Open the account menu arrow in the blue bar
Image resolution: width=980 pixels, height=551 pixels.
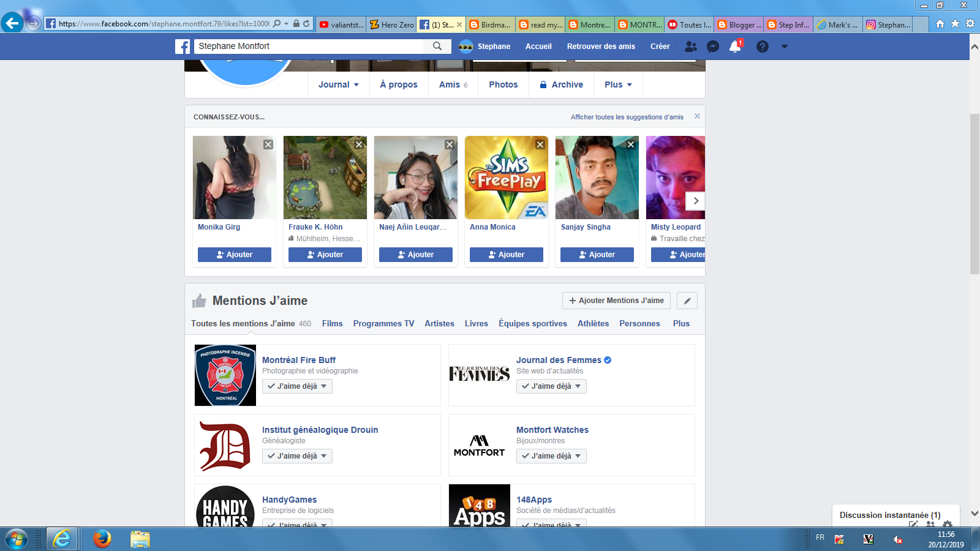[x=785, y=47]
